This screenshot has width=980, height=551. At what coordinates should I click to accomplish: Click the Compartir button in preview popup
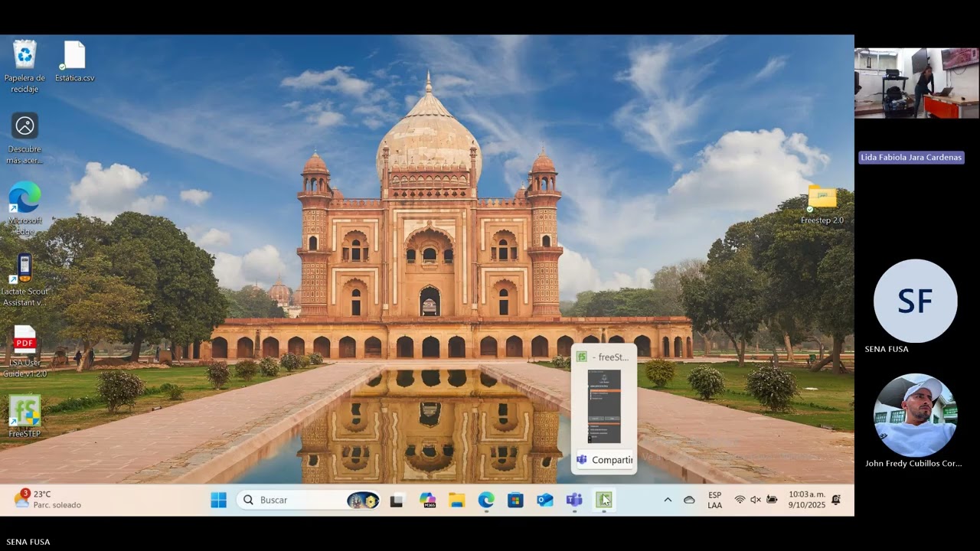[x=604, y=460]
